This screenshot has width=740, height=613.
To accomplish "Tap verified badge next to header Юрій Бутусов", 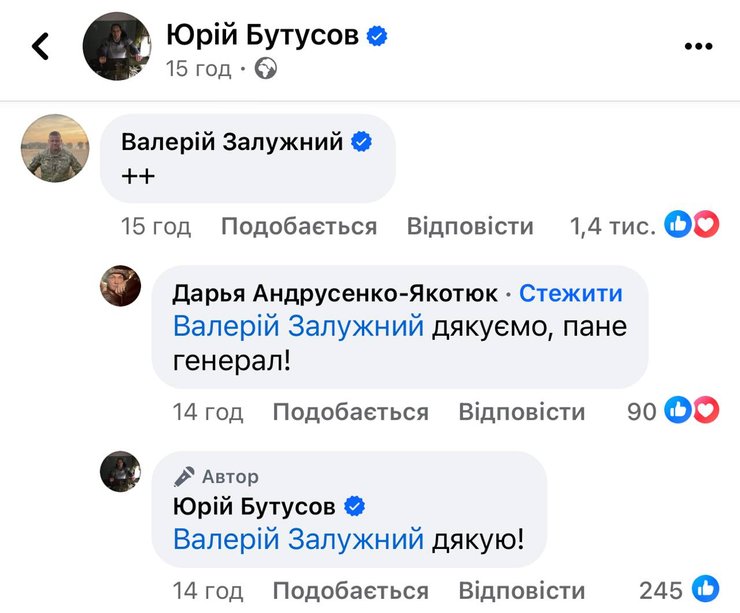I will [377, 37].
